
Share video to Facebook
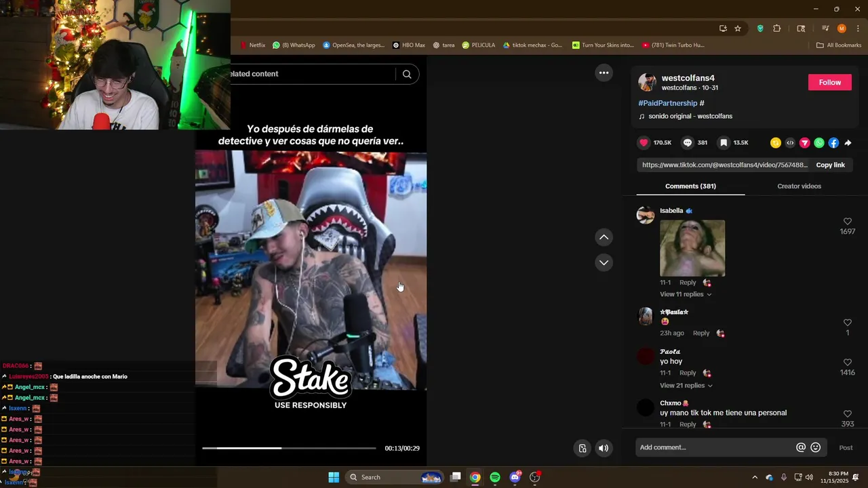point(833,143)
